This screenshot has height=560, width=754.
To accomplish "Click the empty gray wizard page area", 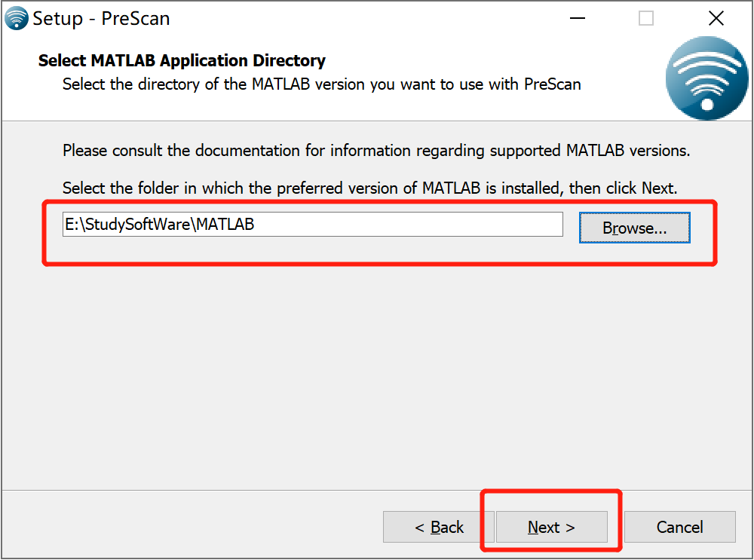I will click(x=377, y=375).
